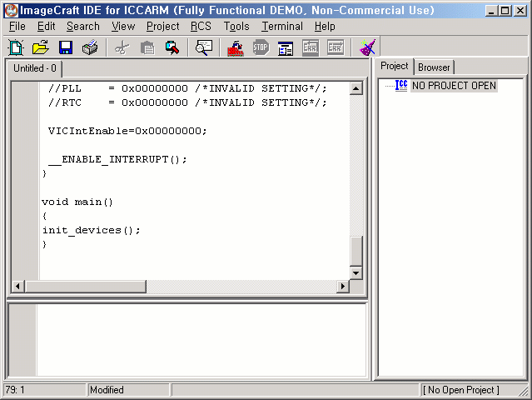Click the Modified status bar field
532x400 pixels.
pyautogui.click(x=128, y=390)
